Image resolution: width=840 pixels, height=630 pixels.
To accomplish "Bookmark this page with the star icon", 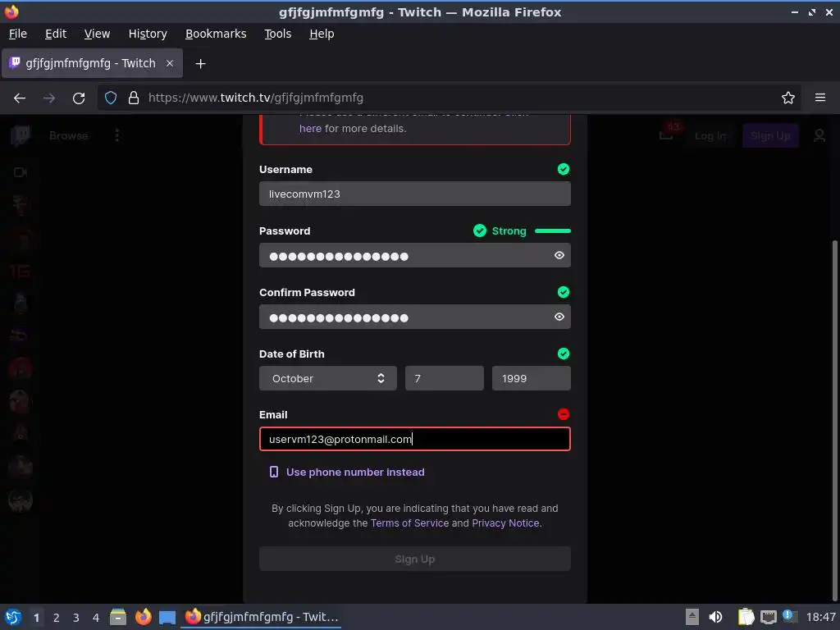I will (788, 98).
